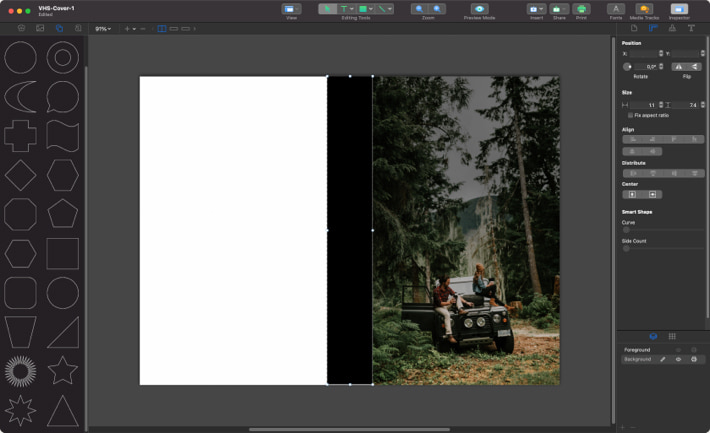Toggle Background layer visibility eye
This screenshot has width=710, height=433.
[x=678, y=359]
